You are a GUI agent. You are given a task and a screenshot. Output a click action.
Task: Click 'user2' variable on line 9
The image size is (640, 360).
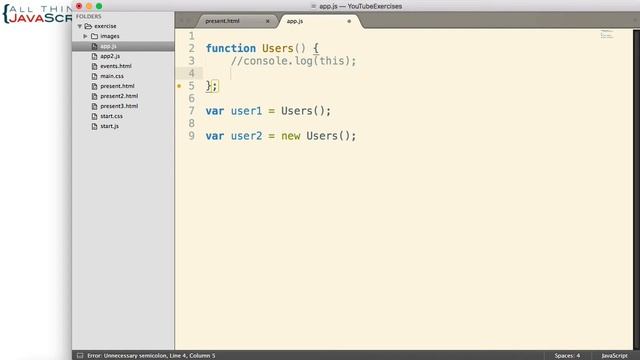point(246,136)
